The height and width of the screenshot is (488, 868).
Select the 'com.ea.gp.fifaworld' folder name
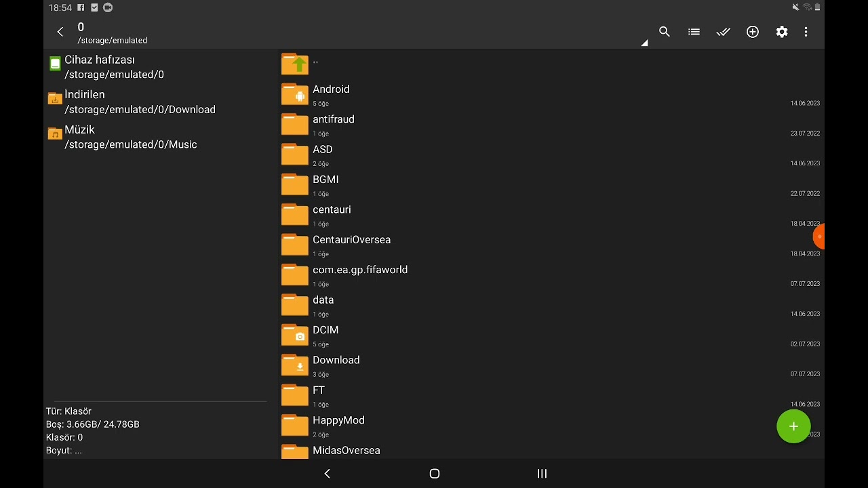click(360, 270)
